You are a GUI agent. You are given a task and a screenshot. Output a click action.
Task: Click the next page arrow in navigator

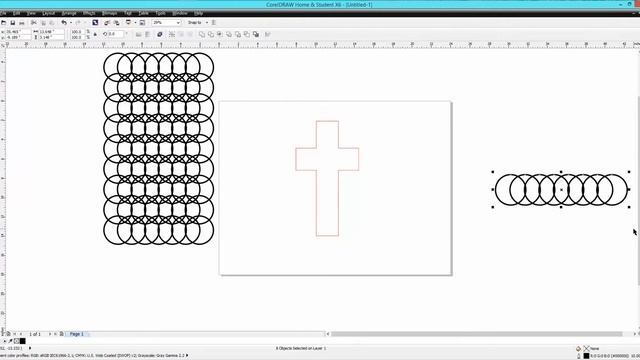coord(50,334)
